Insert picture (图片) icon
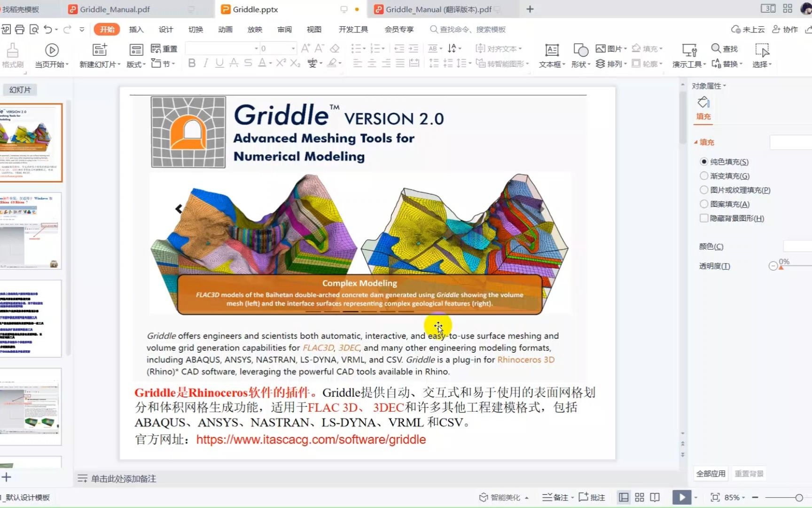812x508 pixels. [611, 48]
